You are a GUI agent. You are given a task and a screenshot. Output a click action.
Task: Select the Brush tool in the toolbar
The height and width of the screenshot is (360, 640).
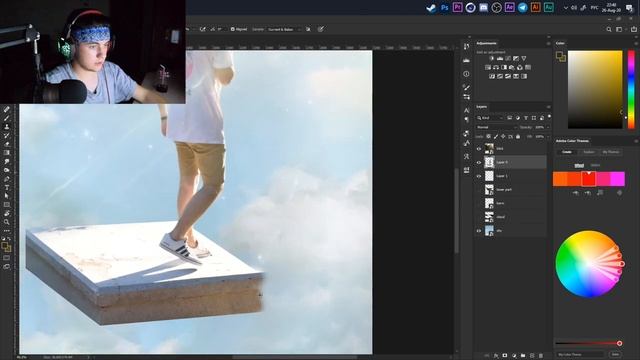(7, 118)
